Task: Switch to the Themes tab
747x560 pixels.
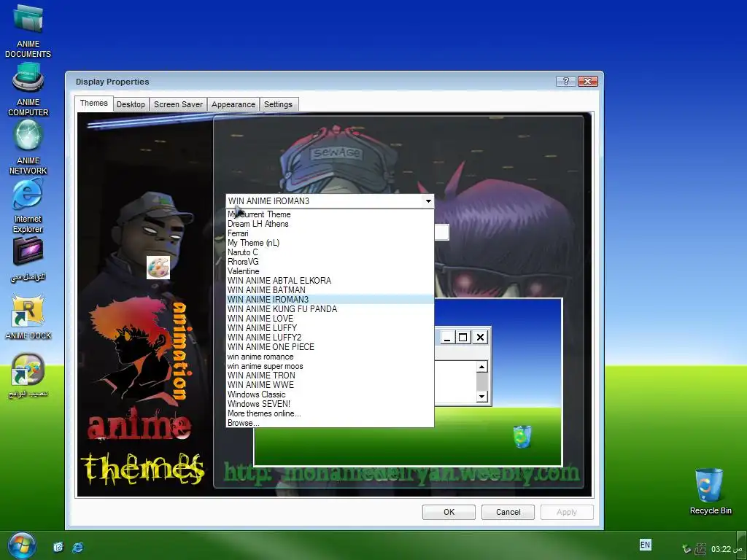Action: [x=94, y=104]
